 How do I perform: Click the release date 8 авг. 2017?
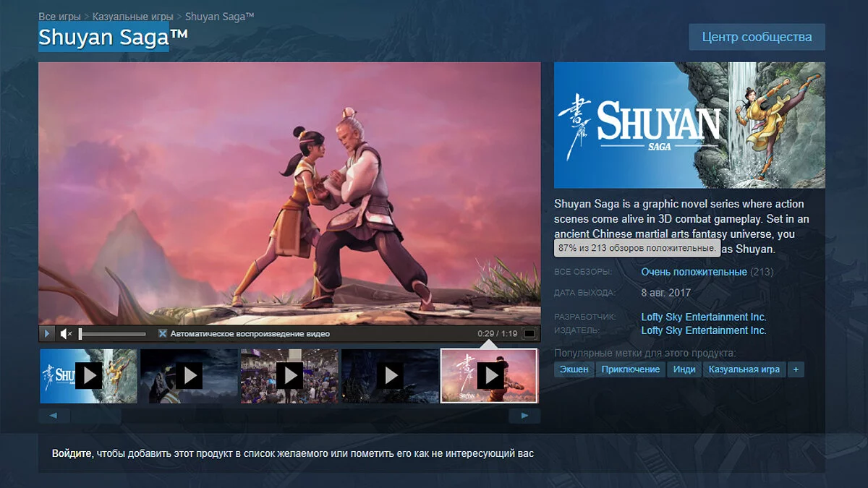click(x=666, y=293)
